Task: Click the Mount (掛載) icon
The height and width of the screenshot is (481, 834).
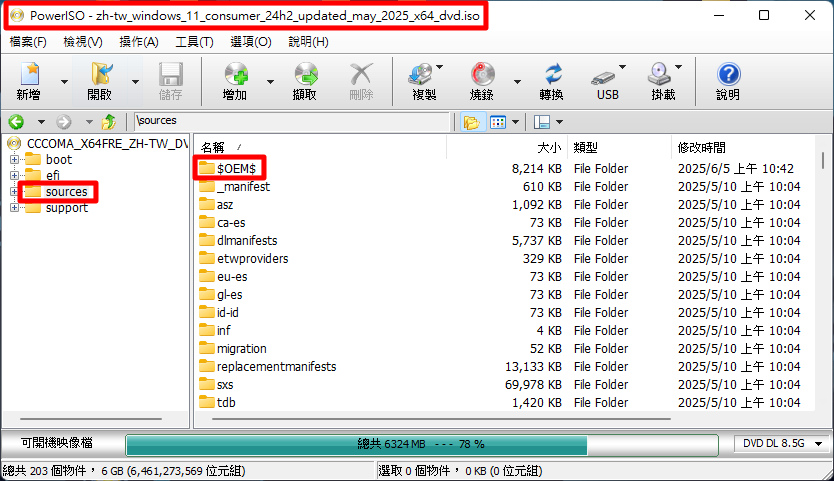Action: click(x=659, y=74)
